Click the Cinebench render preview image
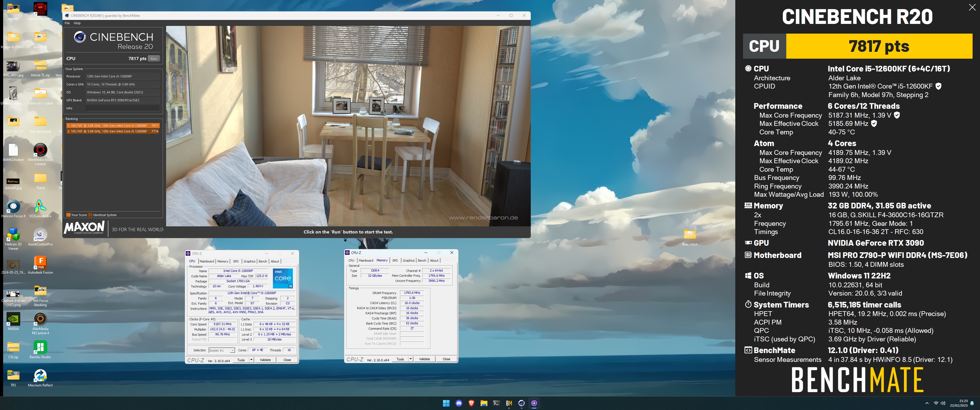 [x=348, y=126]
